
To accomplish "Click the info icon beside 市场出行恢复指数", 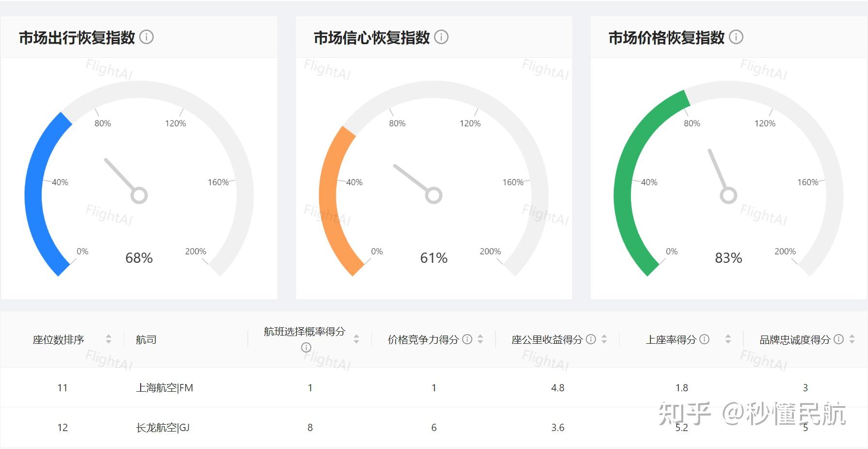I will coord(146,37).
